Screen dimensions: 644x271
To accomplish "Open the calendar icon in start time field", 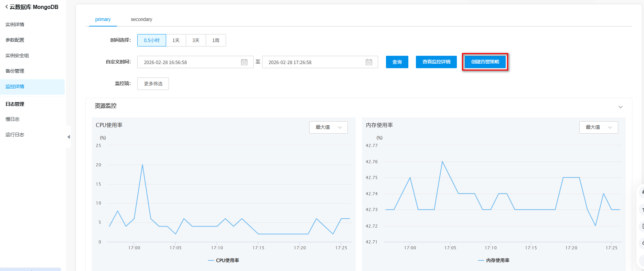I will [x=244, y=62].
